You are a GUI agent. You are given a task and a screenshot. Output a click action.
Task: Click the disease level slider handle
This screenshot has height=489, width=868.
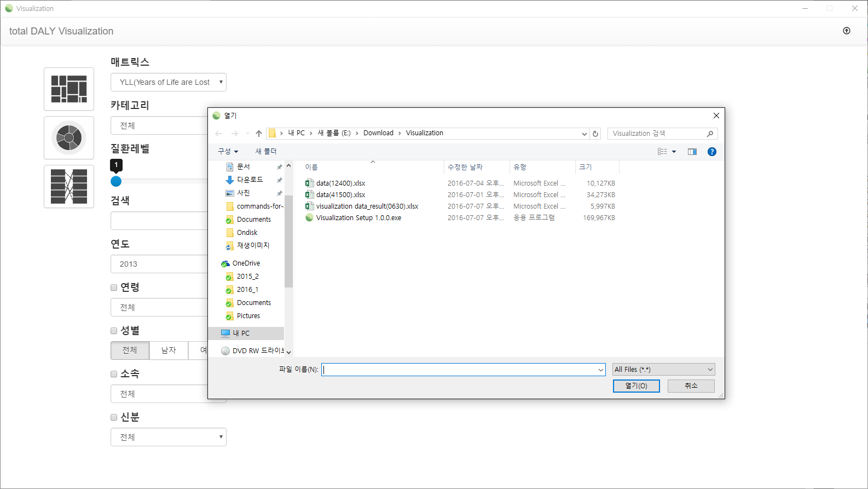pyautogui.click(x=116, y=181)
